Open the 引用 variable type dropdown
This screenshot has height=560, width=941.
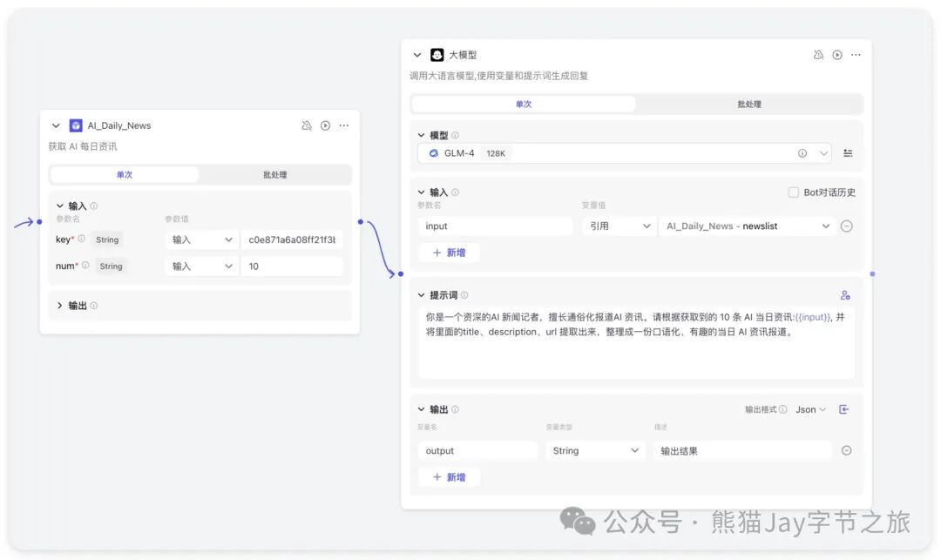coord(619,226)
